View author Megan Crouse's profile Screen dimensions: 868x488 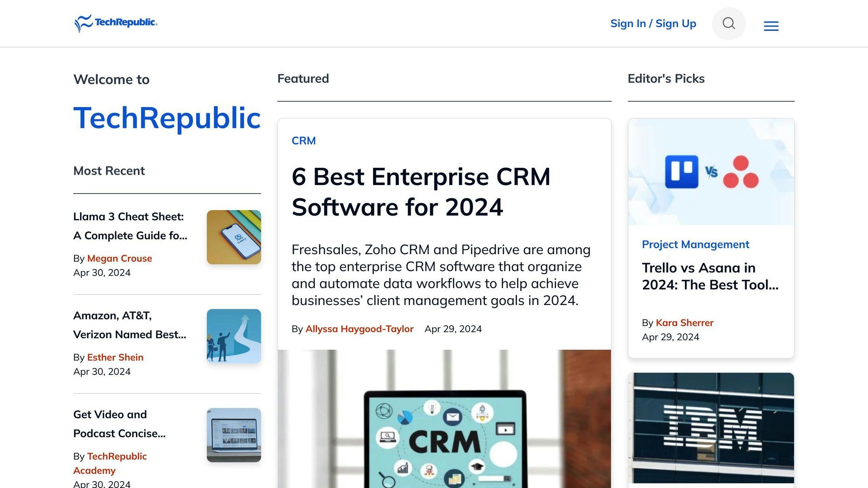(120, 258)
